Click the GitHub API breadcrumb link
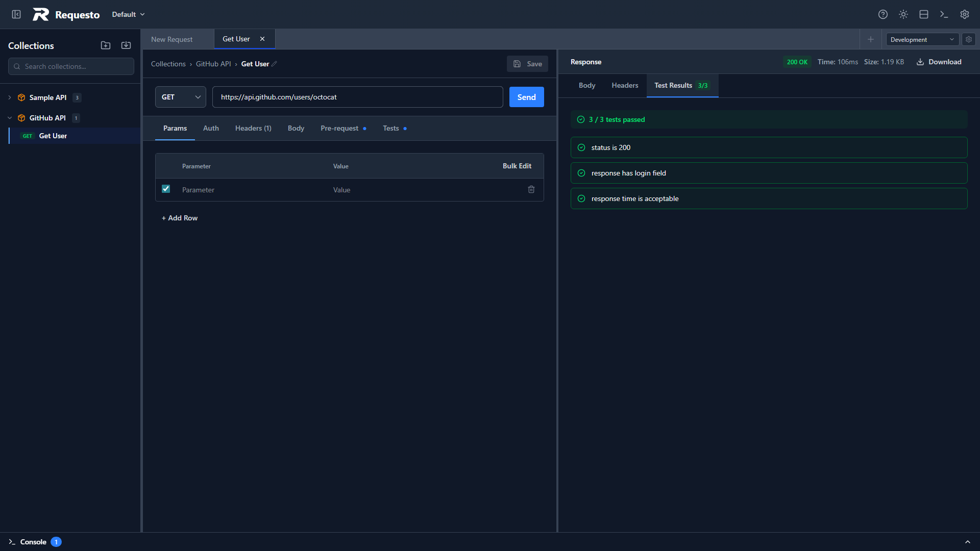This screenshot has width=980, height=551. [x=213, y=64]
